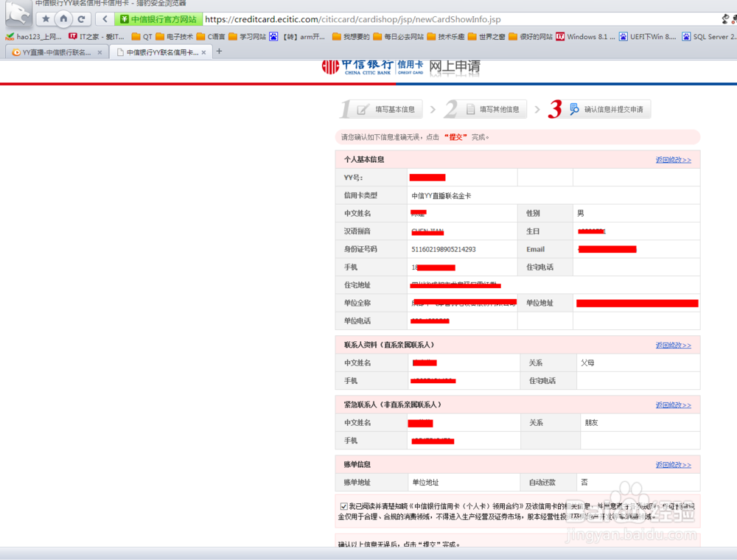Click the 信用卡类型 label
The height and width of the screenshot is (560, 737).
click(x=360, y=195)
